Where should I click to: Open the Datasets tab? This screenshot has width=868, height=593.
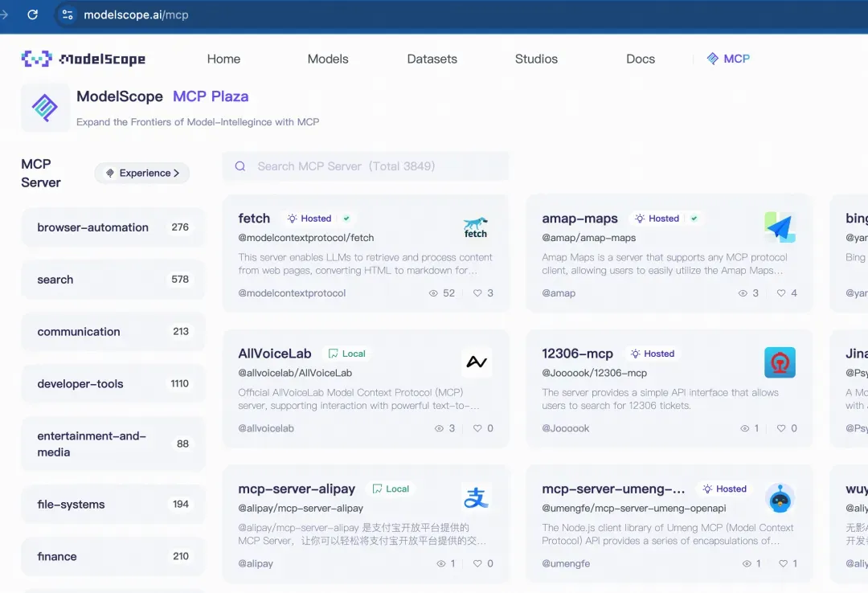coord(432,59)
